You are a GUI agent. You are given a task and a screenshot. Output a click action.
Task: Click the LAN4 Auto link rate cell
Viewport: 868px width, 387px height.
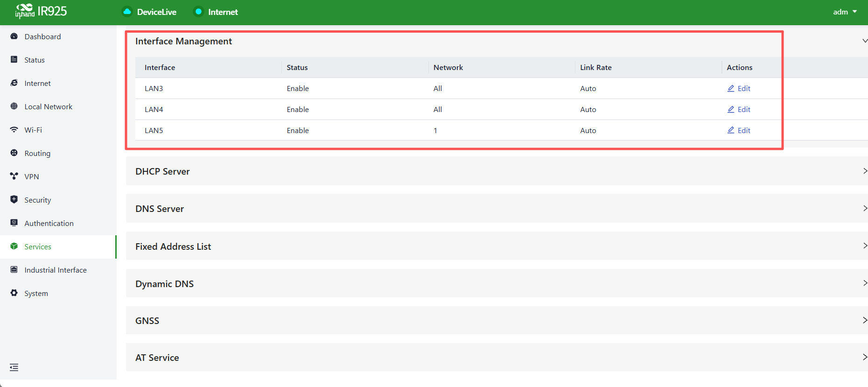click(588, 109)
